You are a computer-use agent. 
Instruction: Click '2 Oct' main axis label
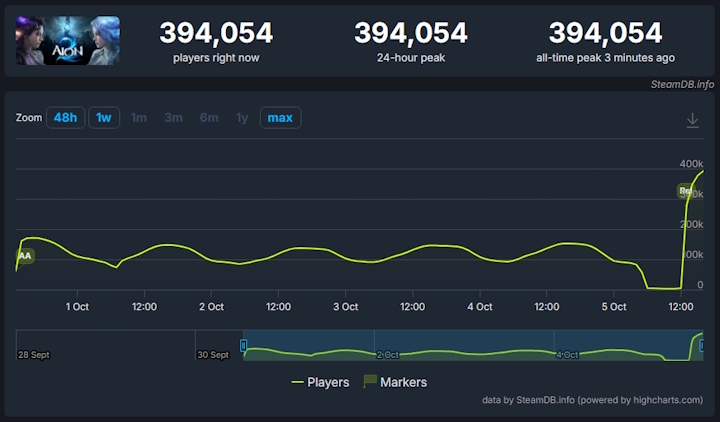tap(211, 307)
